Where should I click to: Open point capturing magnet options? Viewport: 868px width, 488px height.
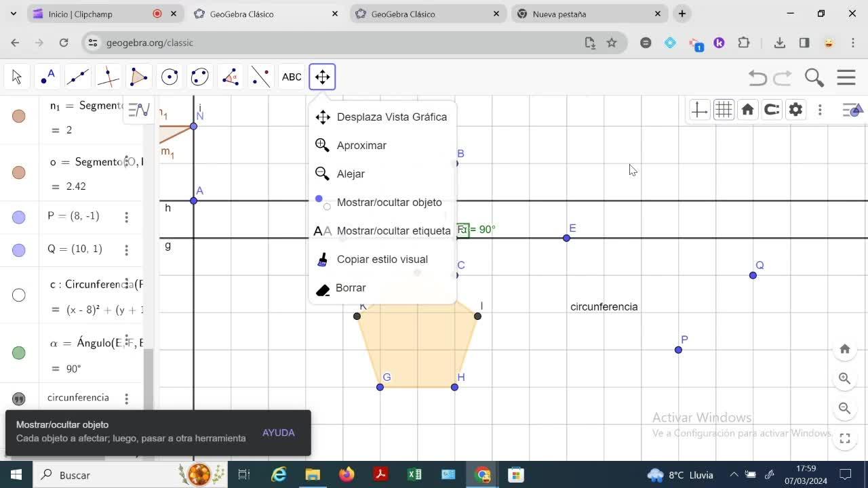click(772, 110)
